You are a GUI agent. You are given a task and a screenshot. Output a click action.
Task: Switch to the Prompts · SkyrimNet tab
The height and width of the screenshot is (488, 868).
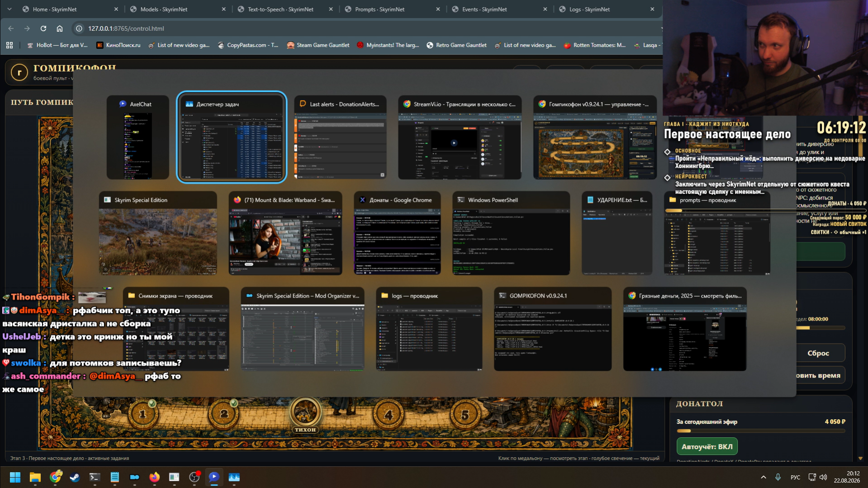click(x=392, y=9)
